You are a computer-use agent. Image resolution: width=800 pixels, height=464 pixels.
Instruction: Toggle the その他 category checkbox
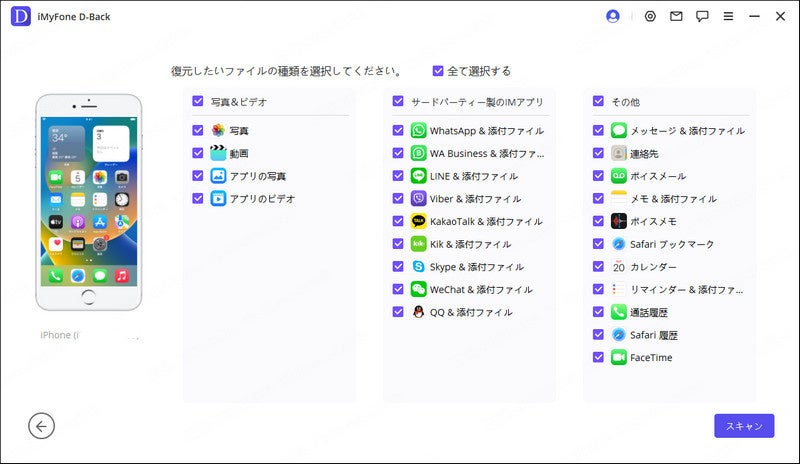[x=598, y=101]
